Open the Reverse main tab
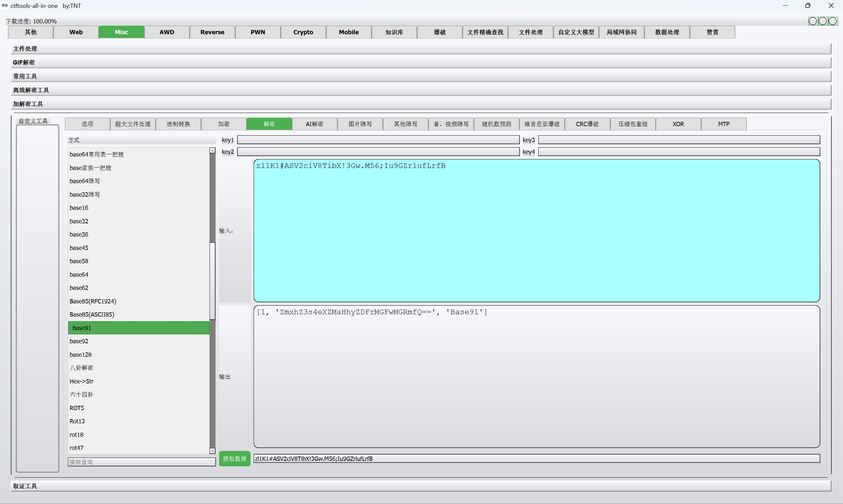The image size is (843, 504). (212, 32)
